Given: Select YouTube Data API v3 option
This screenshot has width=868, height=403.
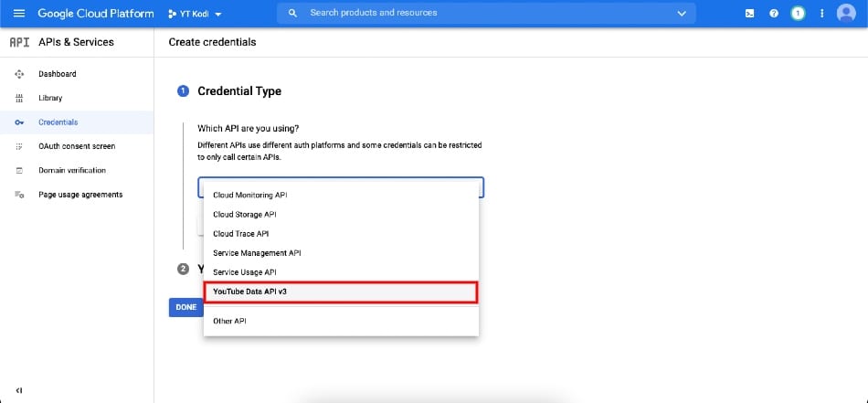Looking at the screenshot, I should point(341,292).
